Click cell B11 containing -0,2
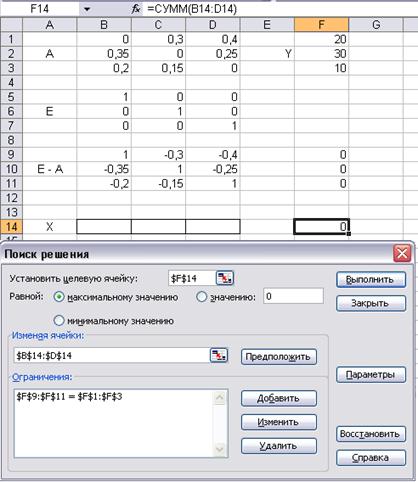Image resolution: width=418 pixels, height=482 pixels. tap(104, 183)
